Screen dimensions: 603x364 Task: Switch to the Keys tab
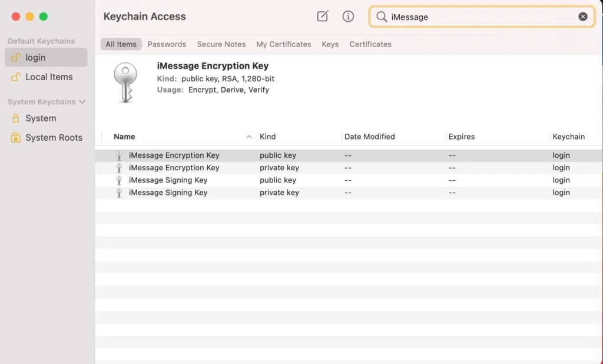(330, 44)
